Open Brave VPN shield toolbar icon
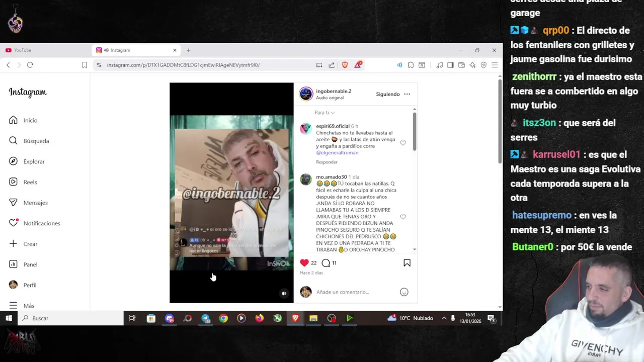Image resolution: width=644 pixels, height=362 pixels. click(484, 65)
